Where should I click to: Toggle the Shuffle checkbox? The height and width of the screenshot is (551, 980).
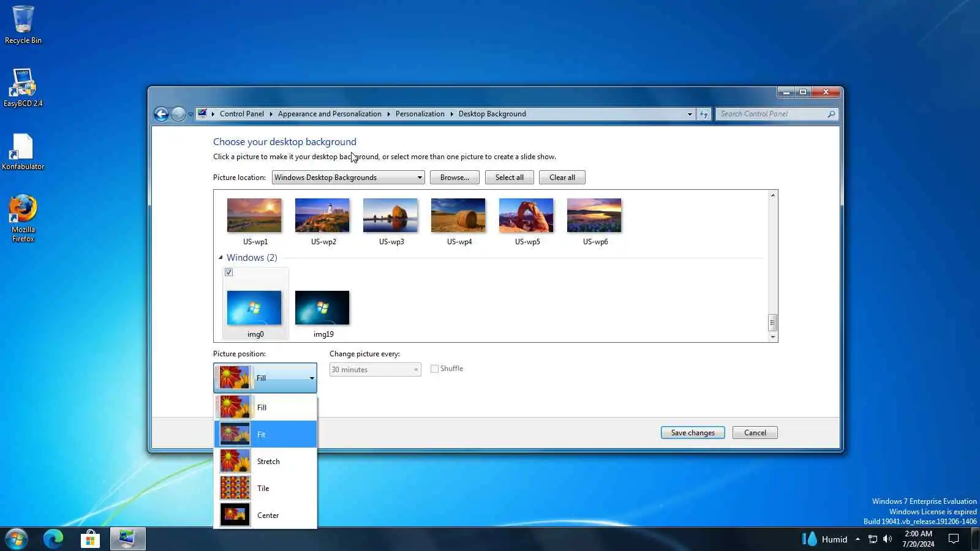[435, 369]
